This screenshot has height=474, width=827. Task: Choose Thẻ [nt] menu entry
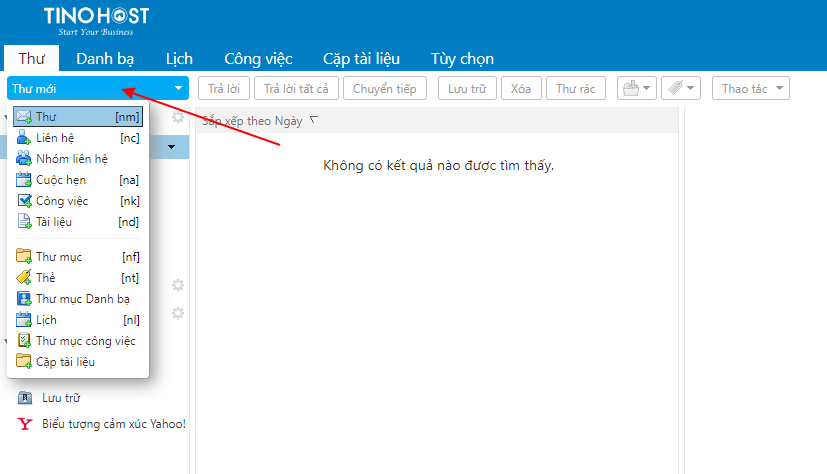78,278
